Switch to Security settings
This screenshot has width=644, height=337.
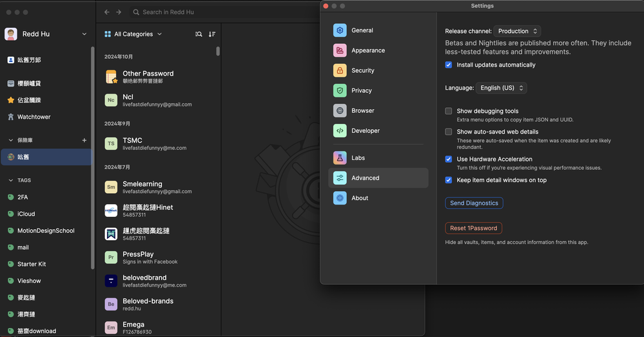pos(378,70)
